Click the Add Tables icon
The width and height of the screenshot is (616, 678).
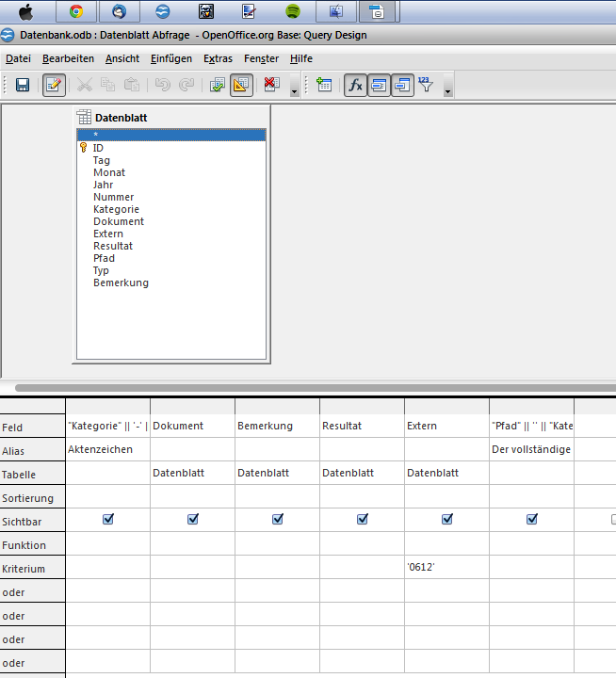tap(324, 85)
